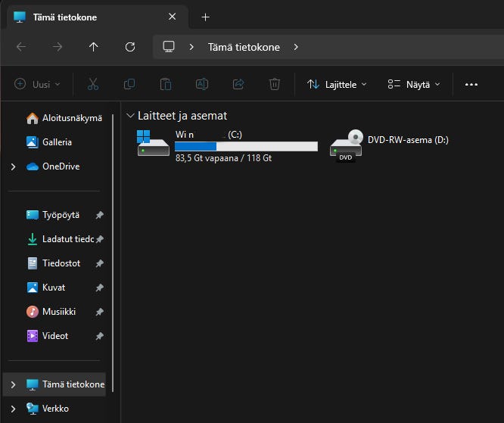The height and width of the screenshot is (423, 504).
Task: Open the Uusi new item dropdown
Action: pos(38,84)
